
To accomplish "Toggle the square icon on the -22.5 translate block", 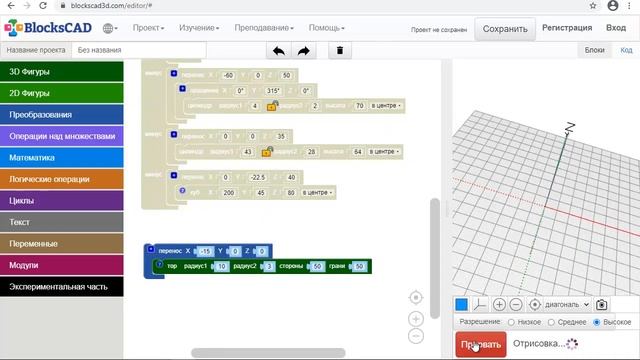I will pyautogui.click(x=174, y=175).
